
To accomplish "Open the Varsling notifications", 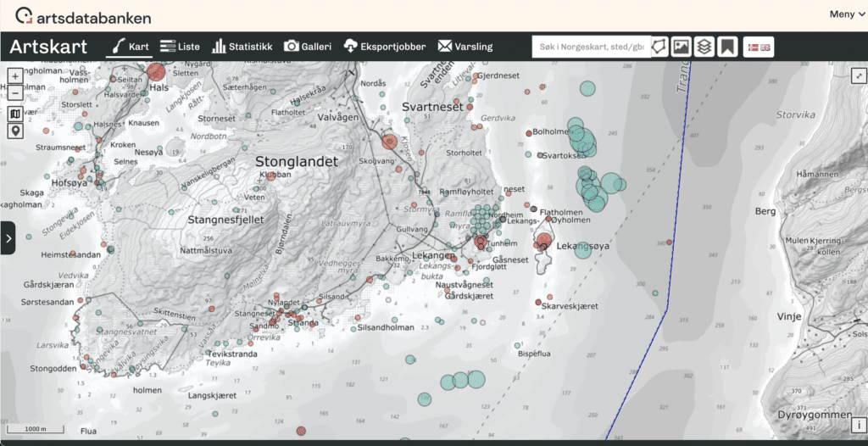I will pos(465,47).
